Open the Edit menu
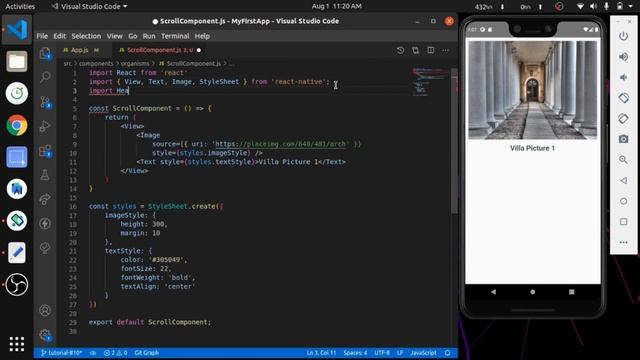Image resolution: width=640 pixels, height=360 pixels. click(x=59, y=36)
